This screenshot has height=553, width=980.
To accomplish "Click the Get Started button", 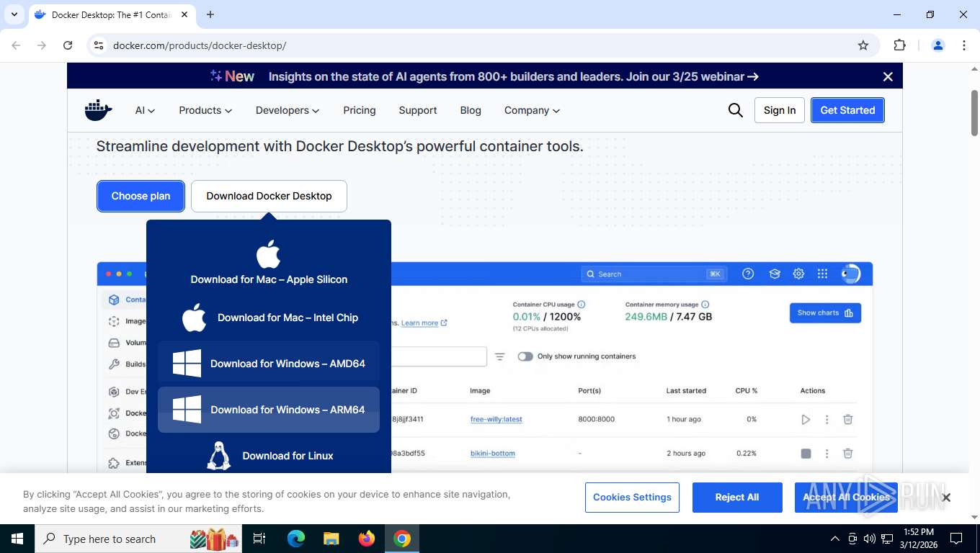I will pos(847,110).
